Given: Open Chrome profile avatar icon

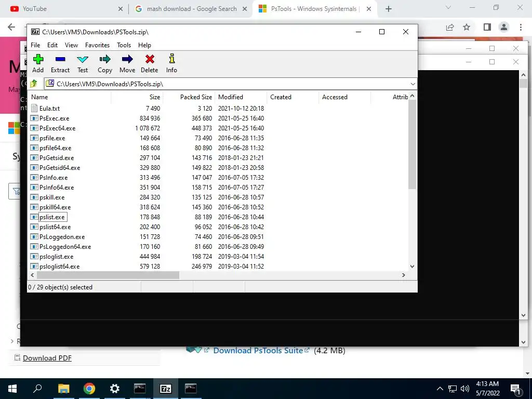Looking at the screenshot, I should click(x=504, y=27).
